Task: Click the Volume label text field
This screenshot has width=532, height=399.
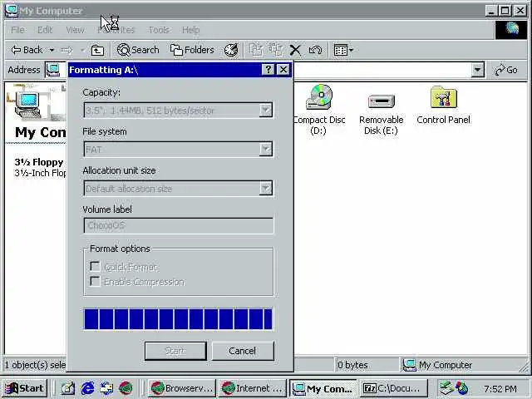Action: tap(178, 225)
